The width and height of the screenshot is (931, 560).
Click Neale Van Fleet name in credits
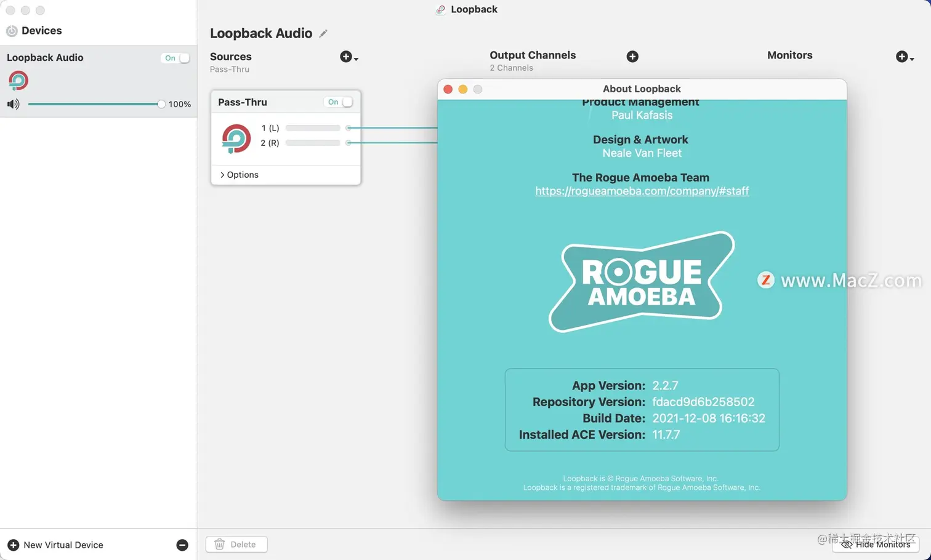[642, 153]
